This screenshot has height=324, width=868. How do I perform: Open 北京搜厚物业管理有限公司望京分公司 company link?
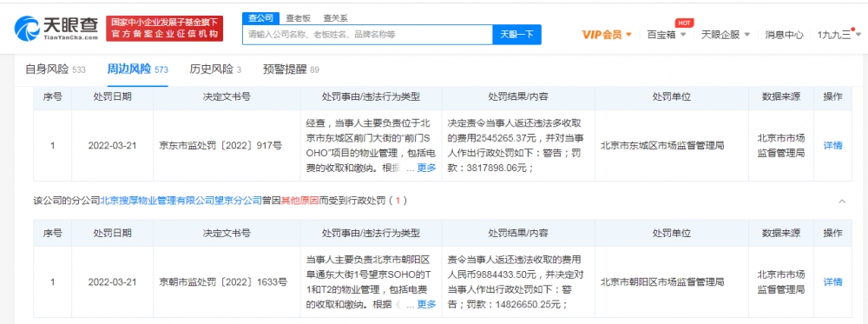(x=181, y=201)
